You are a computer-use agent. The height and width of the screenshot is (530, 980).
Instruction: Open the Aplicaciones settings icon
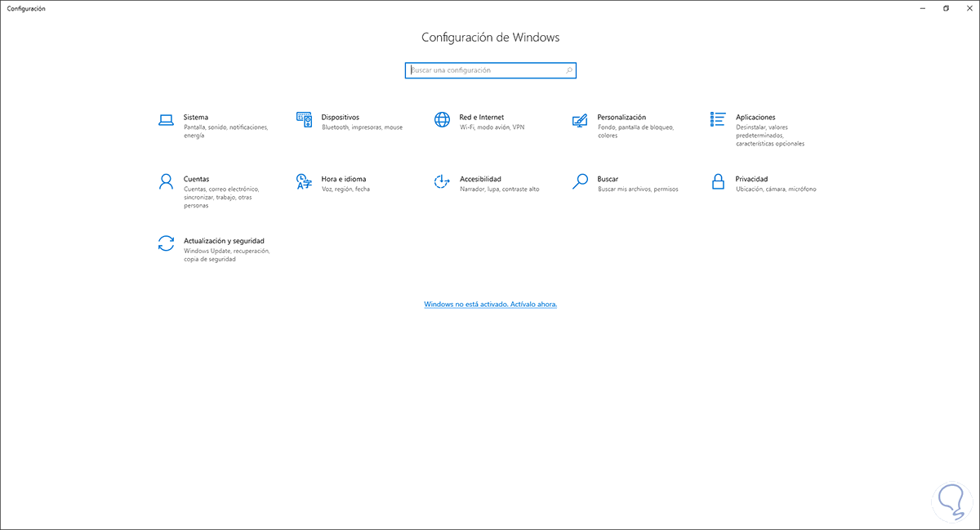pyautogui.click(x=717, y=119)
